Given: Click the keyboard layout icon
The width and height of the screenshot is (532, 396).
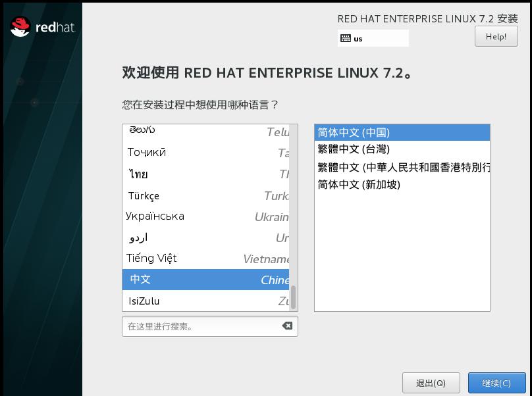Looking at the screenshot, I should coord(346,38).
